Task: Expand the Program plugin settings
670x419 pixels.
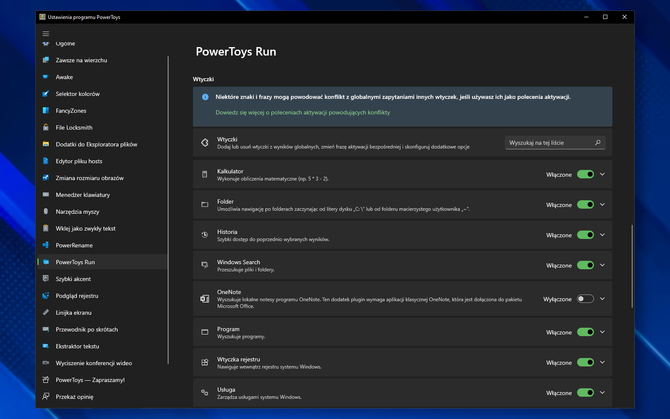Action: coord(602,332)
